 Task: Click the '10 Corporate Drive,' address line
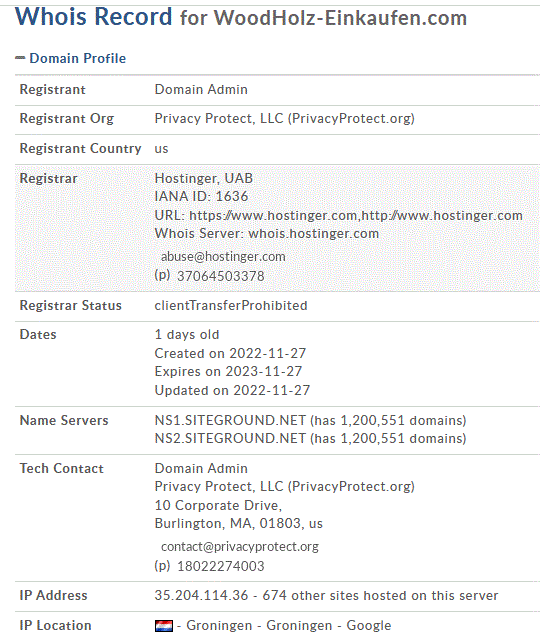[218, 505]
